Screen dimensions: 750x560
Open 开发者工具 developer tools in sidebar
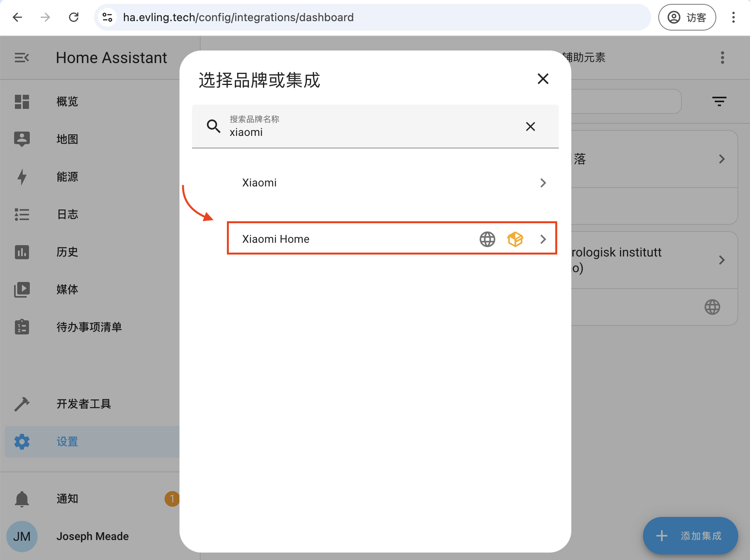(92, 404)
